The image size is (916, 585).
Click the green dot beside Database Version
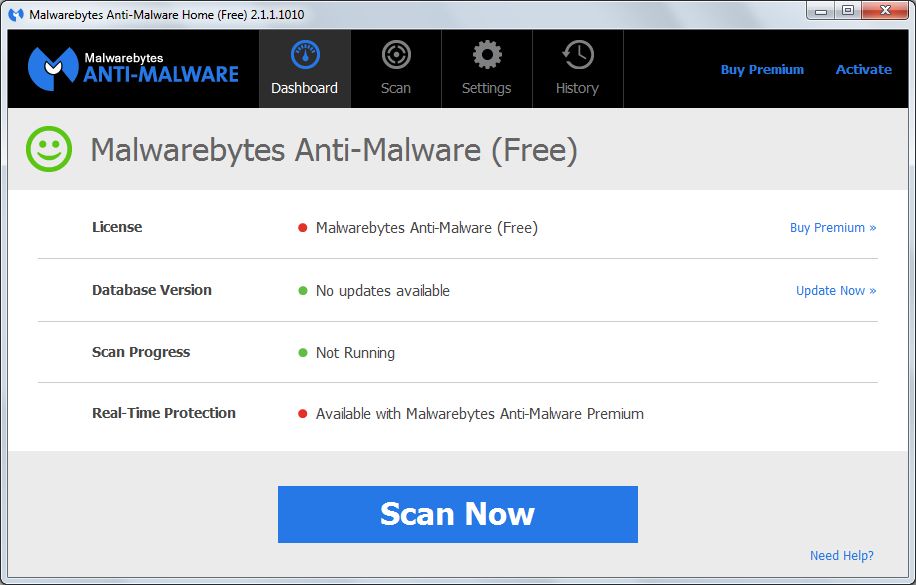coord(302,291)
